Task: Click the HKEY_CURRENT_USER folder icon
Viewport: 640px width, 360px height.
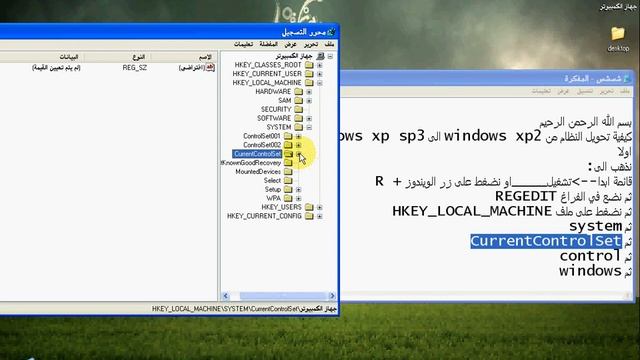Action: point(309,74)
